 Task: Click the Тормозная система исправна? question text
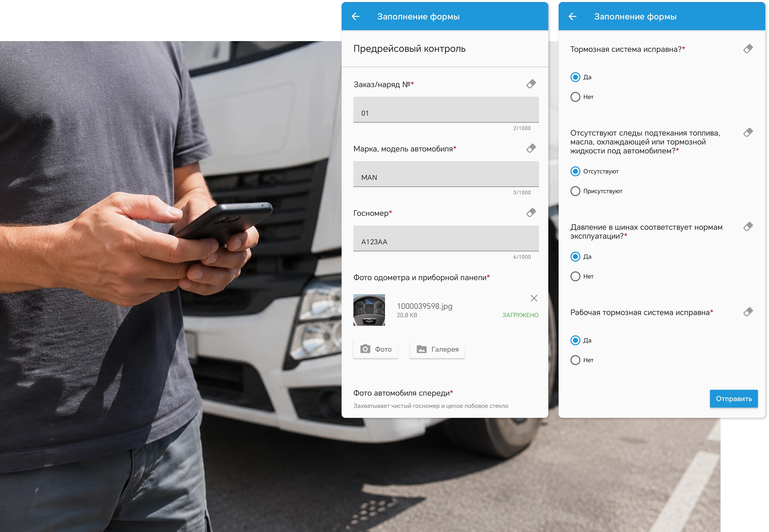tap(628, 49)
